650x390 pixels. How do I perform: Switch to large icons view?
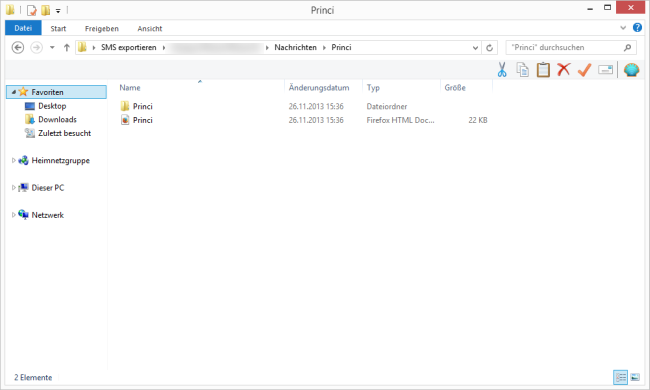click(635, 377)
